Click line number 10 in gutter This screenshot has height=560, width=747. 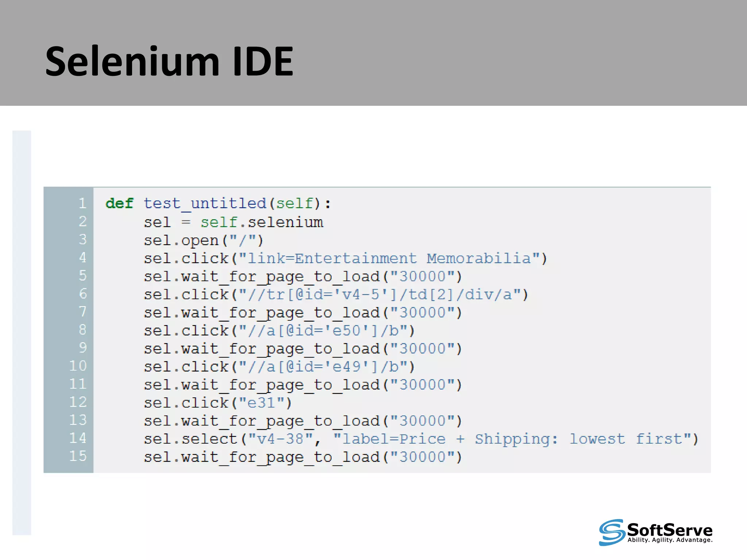(78, 366)
